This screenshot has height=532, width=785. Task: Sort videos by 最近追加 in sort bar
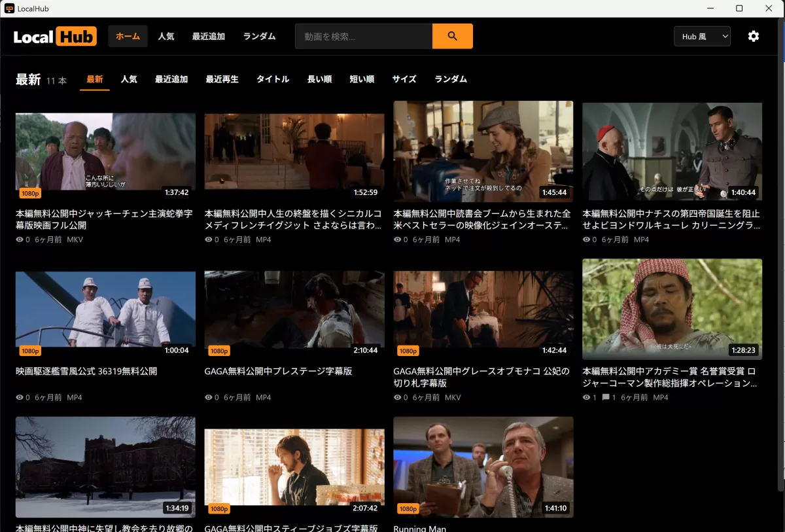[171, 79]
